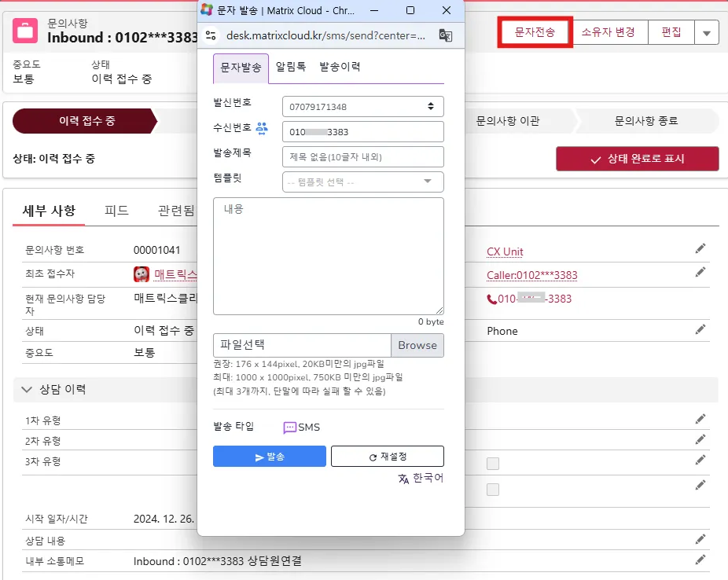
Task: Click the pencil edit icon in CX Unit row
Action: (x=700, y=249)
